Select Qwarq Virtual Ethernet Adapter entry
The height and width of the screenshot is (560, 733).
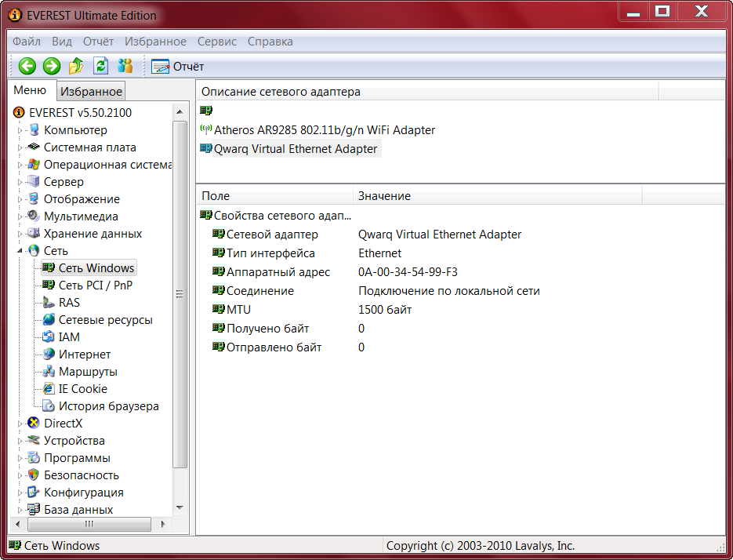tap(295, 149)
